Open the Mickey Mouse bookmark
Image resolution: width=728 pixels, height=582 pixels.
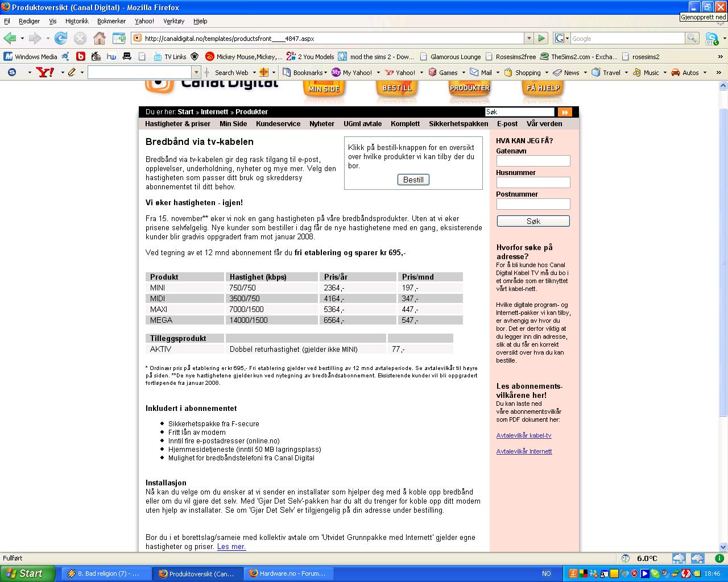point(243,56)
